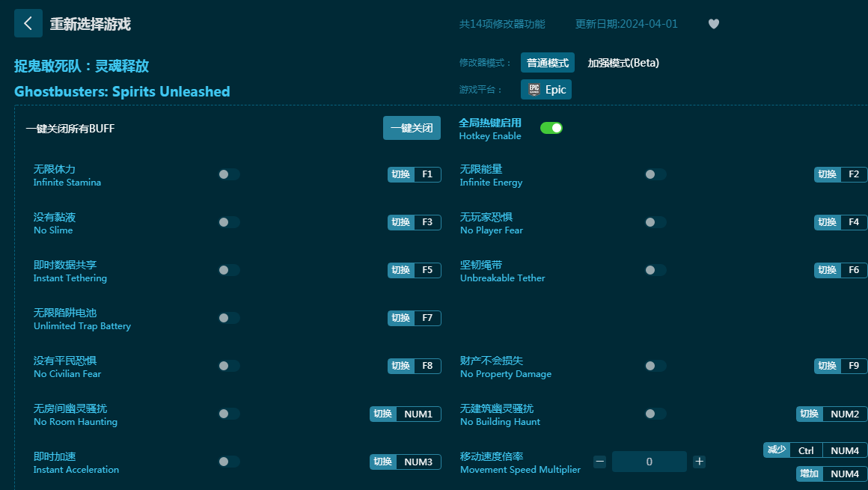Viewport: 868px width, 490px height.
Task: Toggle No Property Damage on
Action: [x=655, y=366]
